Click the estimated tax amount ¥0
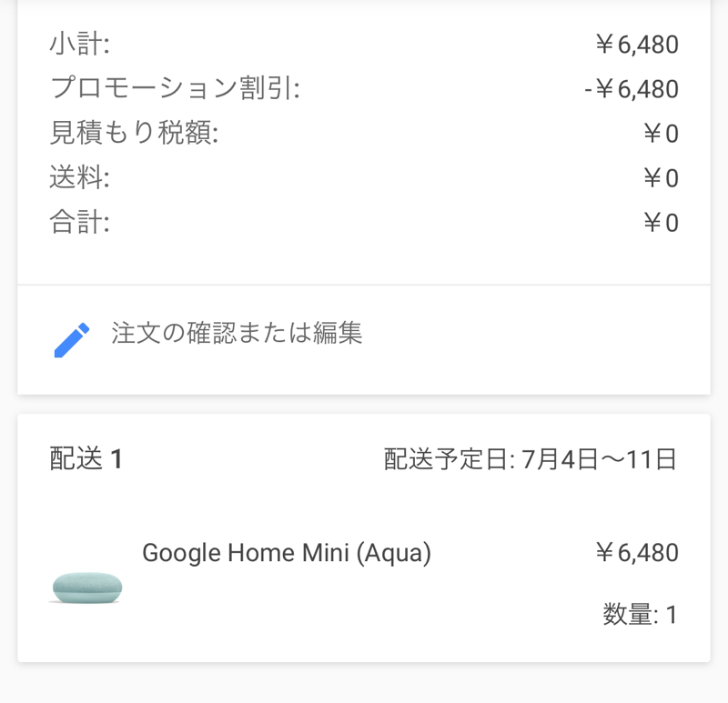The width and height of the screenshot is (728, 703). pyautogui.click(x=662, y=134)
